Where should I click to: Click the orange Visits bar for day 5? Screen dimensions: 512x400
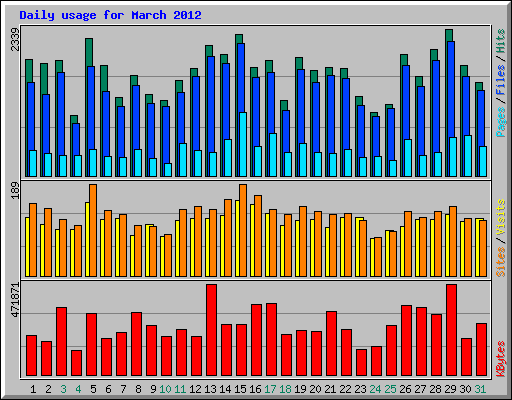[x=93, y=230]
